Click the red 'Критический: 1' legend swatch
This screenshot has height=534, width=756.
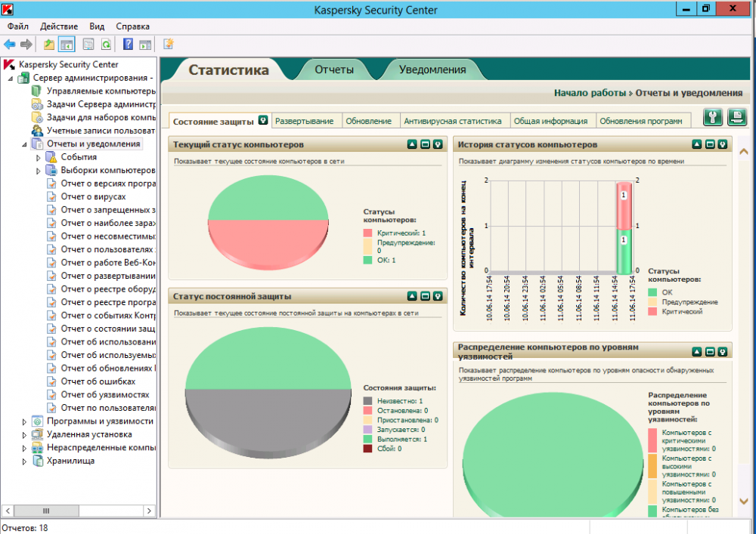[x=368, y=233]
